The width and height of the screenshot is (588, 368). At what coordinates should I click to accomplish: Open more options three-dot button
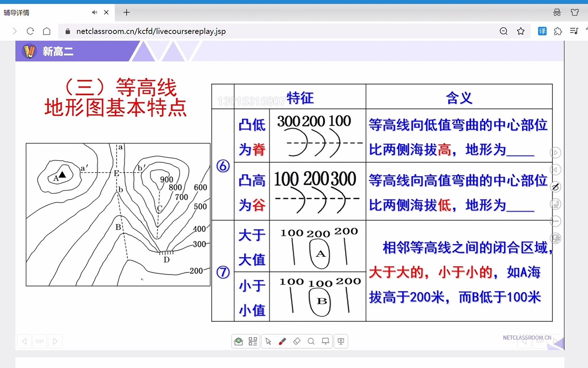(556, 221)
